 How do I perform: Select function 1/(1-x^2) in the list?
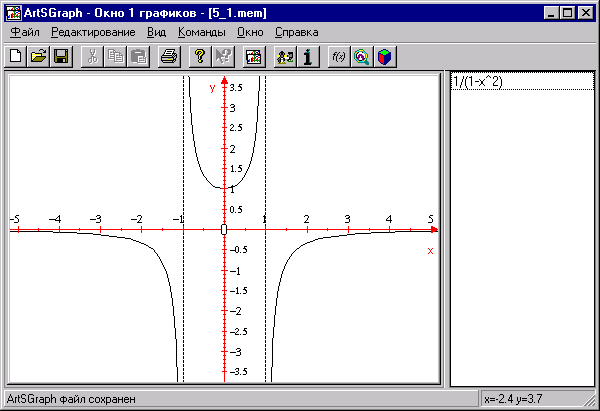pyautogui.click(x=478, y=82)
